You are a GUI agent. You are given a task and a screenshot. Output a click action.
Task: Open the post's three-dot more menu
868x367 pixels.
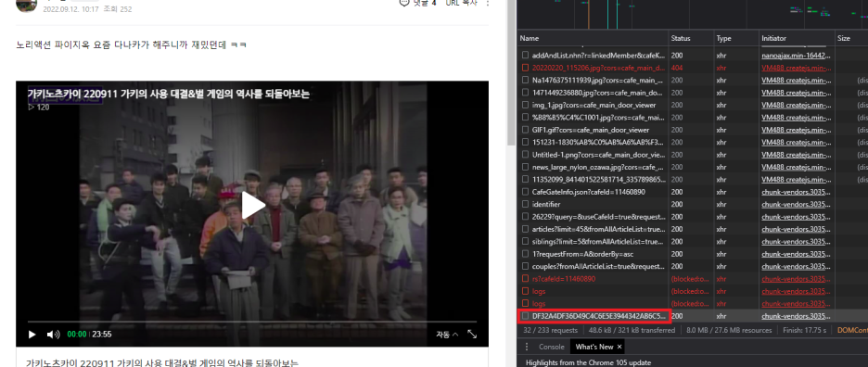coord(487,3)
